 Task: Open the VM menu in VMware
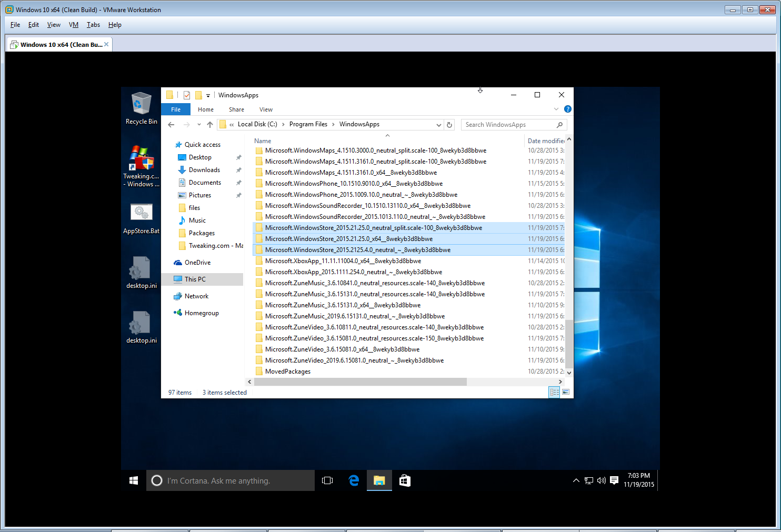tap(74, 25)
